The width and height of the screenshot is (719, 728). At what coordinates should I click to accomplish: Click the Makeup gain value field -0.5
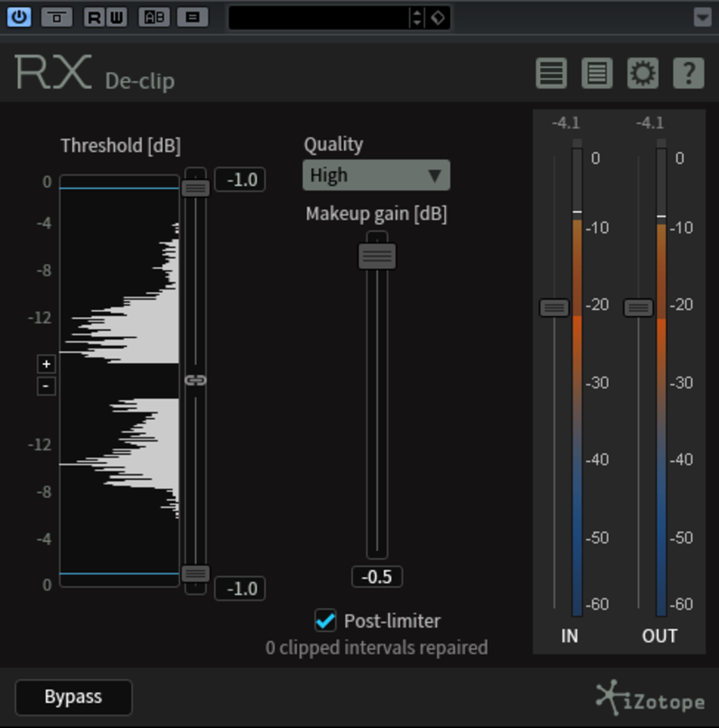coord(377,577)
